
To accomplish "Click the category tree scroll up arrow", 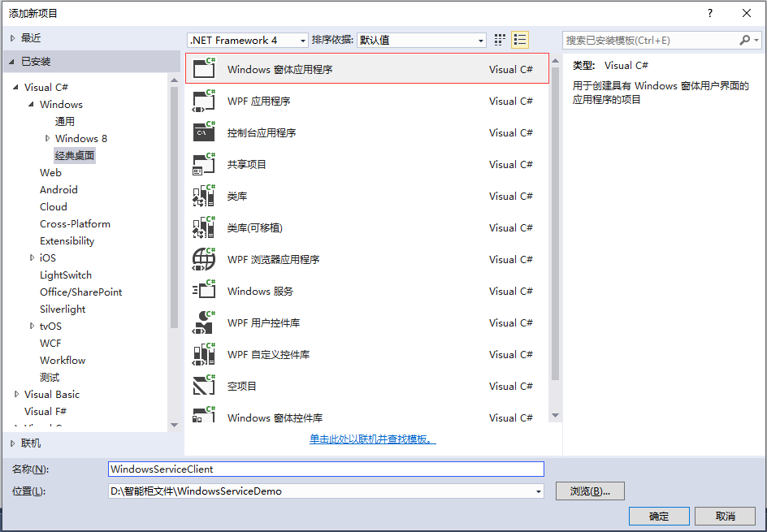I will coord(174,80).
